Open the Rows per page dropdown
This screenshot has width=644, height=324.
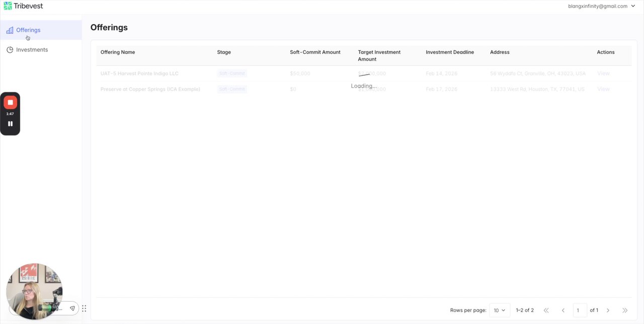click(x=499, y=310)
